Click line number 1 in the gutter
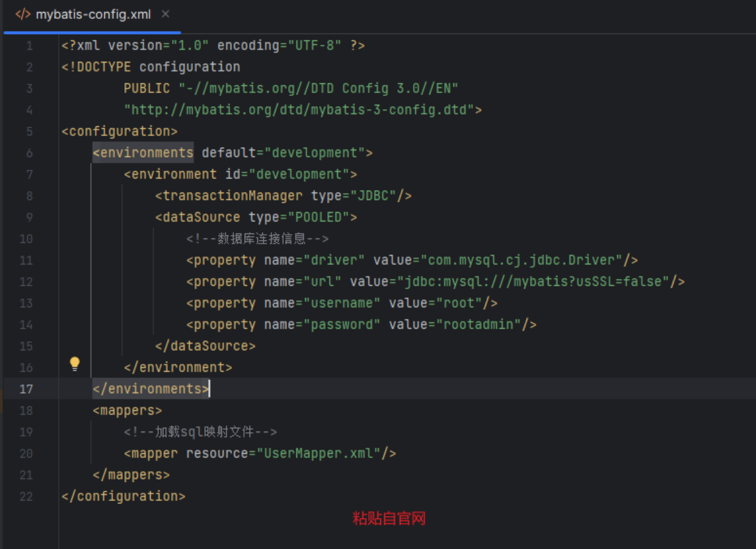Screen dimensions: 756x549 (29, 45)
